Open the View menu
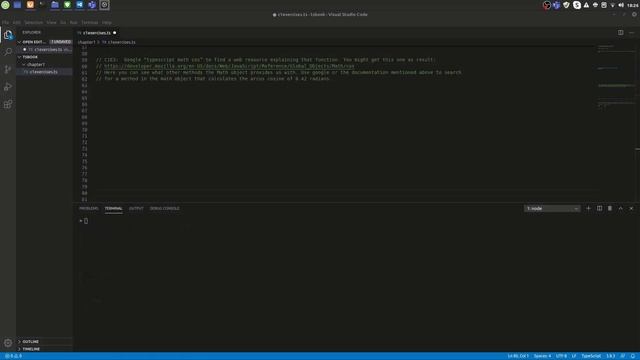Image resolution: width=640 pixels, height=360 pixels. tap(51, 23)
